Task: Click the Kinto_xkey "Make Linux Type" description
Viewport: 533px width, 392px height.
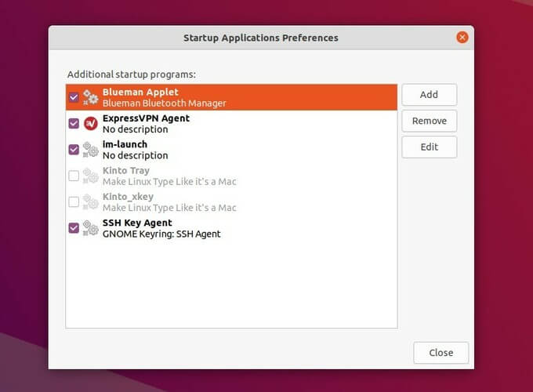Action: [x=169, y=208]
